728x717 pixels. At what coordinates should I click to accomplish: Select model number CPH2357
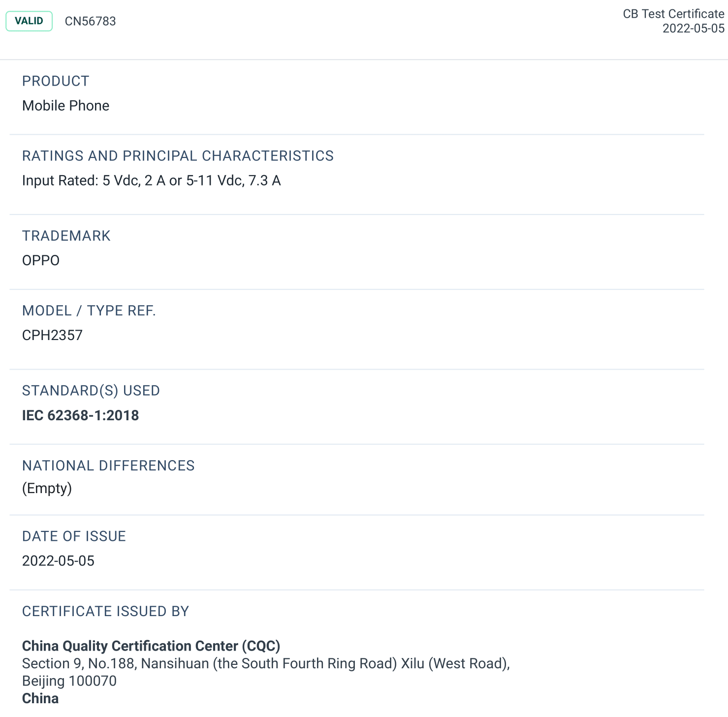click(52, 335)
